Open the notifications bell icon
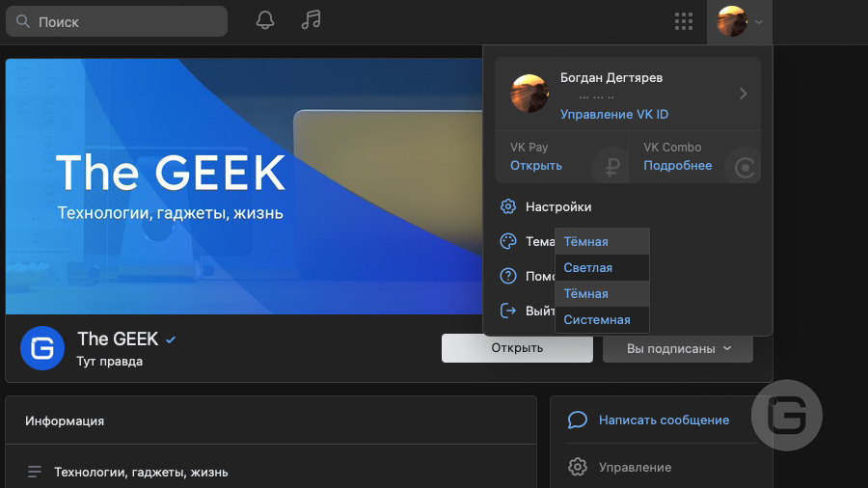 [x=265, y=20]
